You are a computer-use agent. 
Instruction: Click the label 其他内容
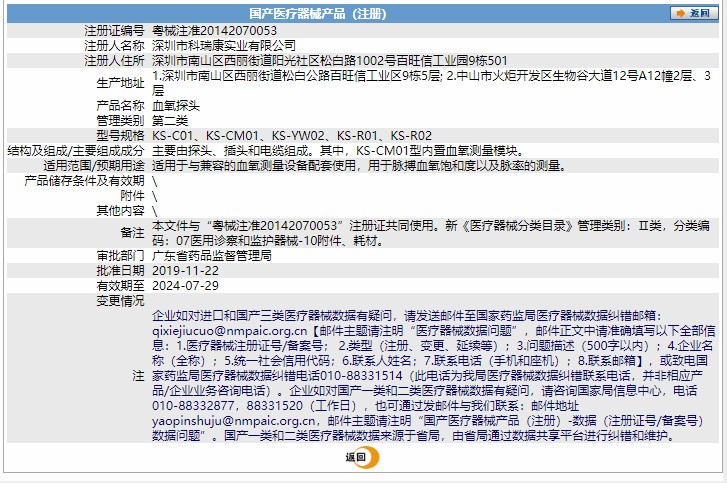click(x=120, y=211)
